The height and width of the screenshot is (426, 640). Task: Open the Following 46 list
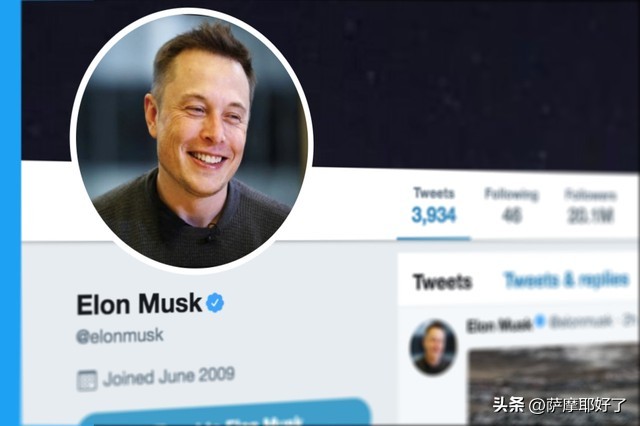coord(511,206)
